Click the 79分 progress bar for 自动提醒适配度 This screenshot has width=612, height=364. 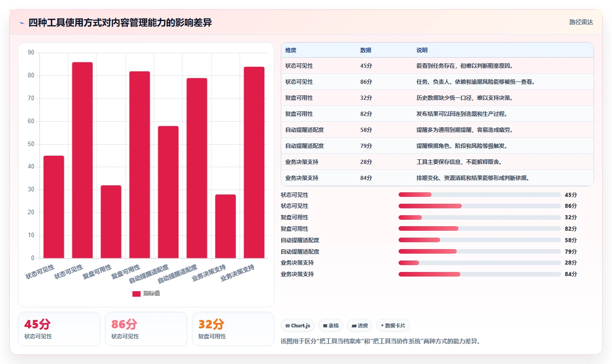tap(480, 251)
